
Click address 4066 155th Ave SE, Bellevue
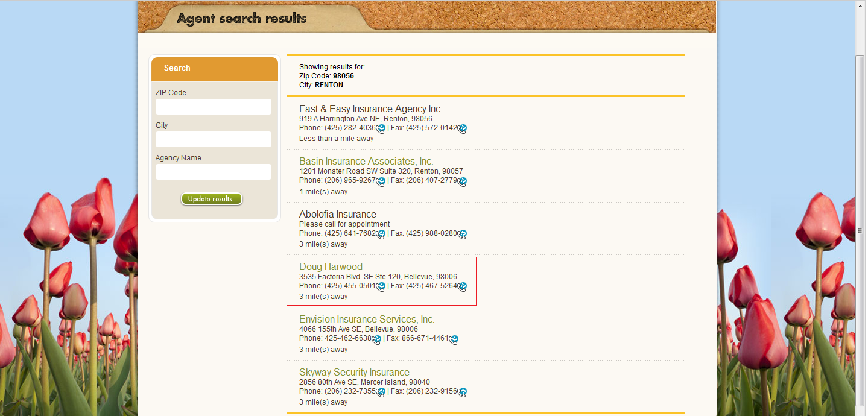pyautogui.click(x=358, y=329)
